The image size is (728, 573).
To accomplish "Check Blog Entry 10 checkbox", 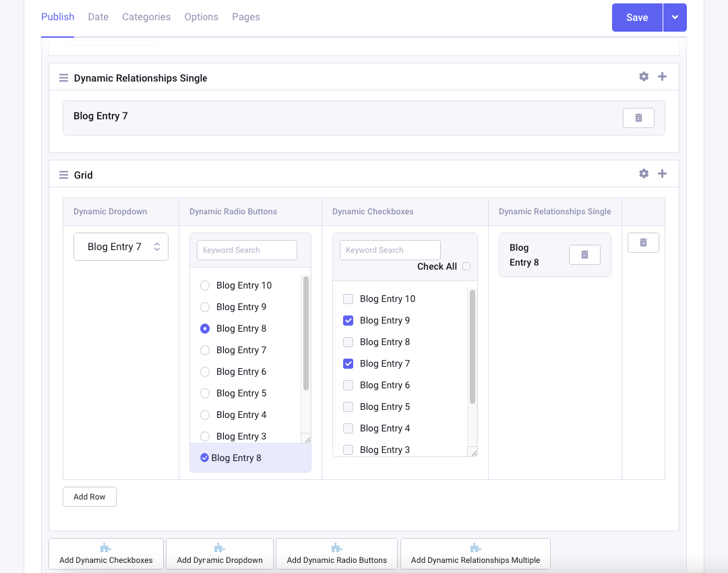I will click(x=348, y=299).
